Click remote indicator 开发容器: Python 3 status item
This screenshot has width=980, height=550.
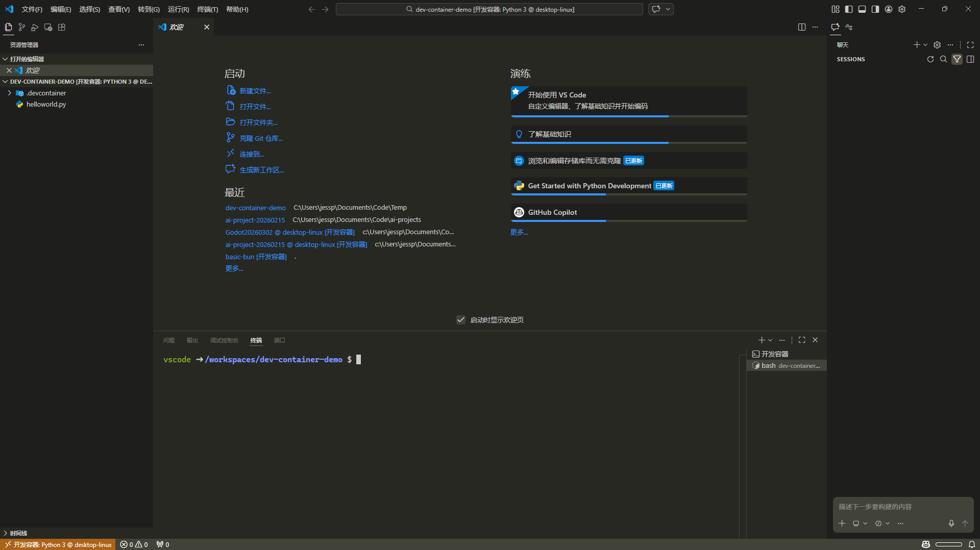pos(58,544)
